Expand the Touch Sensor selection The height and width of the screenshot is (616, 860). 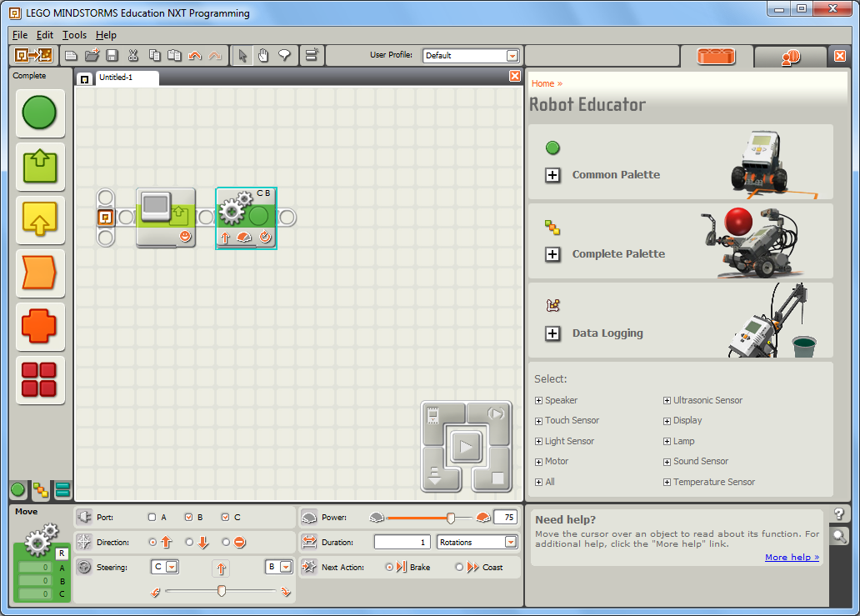[538, 421]
